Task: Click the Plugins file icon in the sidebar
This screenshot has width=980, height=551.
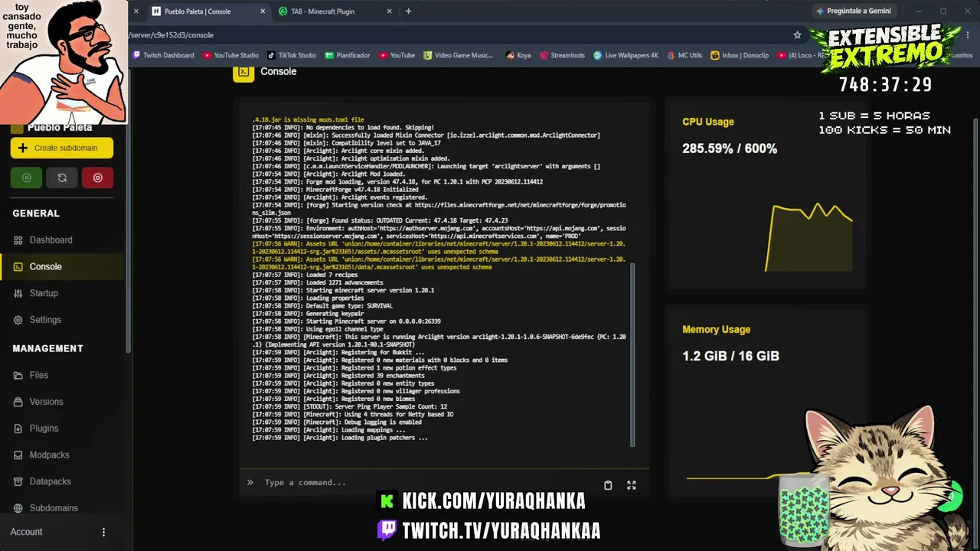Action: (18, 429)
